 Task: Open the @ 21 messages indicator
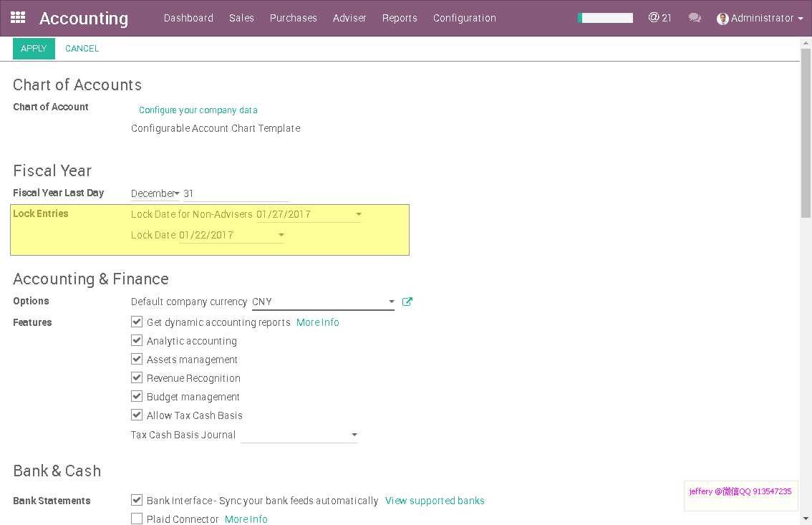659,18
